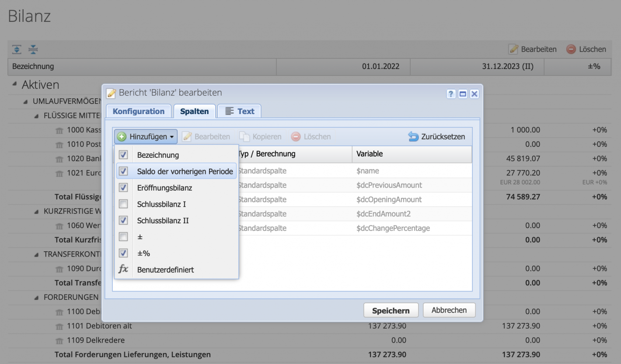Toggle the ±% column checkbox
This screenshot has height=364, width=621.
[x=124, y=253]
